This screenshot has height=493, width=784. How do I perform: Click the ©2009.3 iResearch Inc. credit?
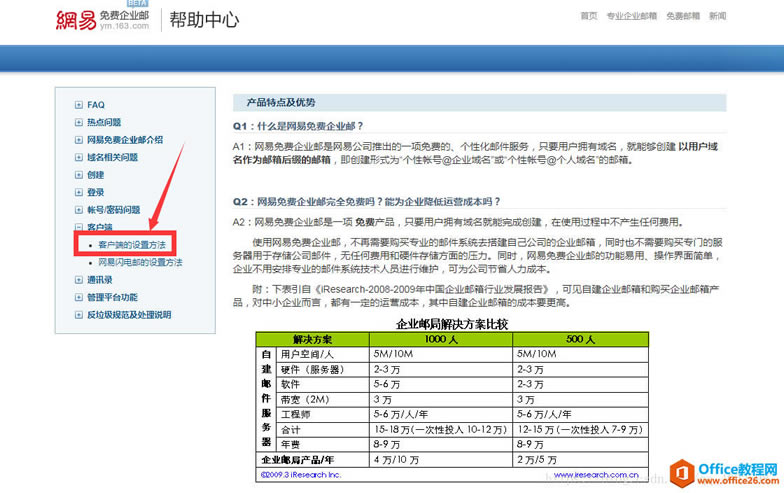point(300,474)
